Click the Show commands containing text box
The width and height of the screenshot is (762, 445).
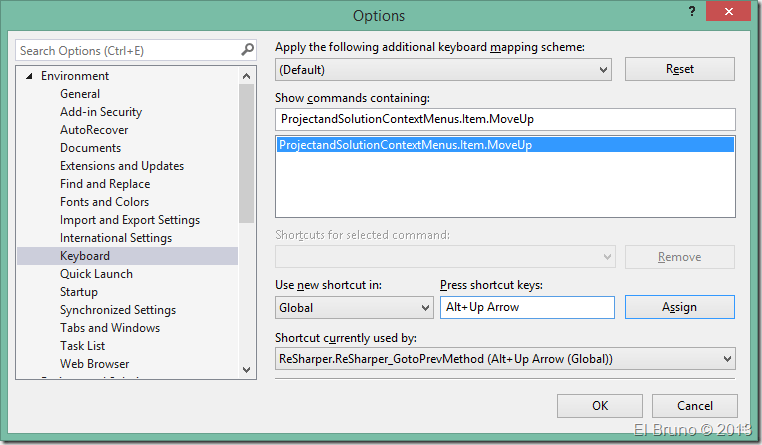point(504,119)
